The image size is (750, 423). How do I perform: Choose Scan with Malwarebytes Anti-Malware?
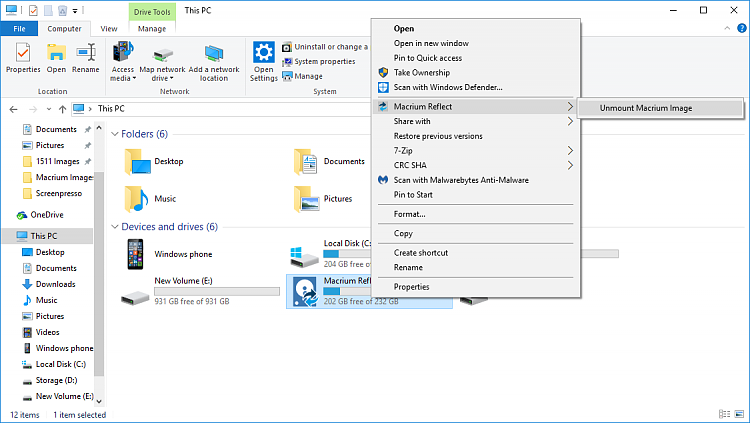pos(476,180)
